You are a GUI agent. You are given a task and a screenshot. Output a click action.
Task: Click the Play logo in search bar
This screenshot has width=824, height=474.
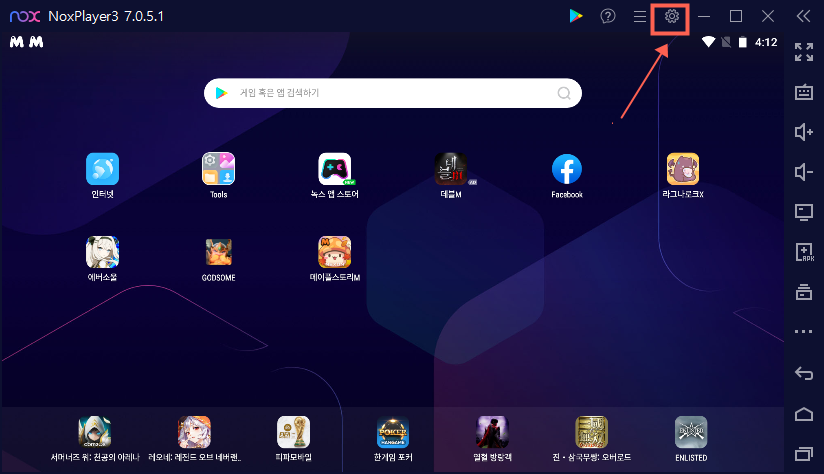[x=221, y=93]
